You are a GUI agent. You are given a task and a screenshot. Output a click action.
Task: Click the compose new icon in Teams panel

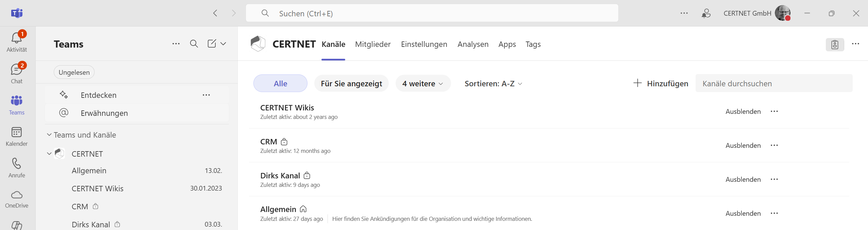(212, 44)
